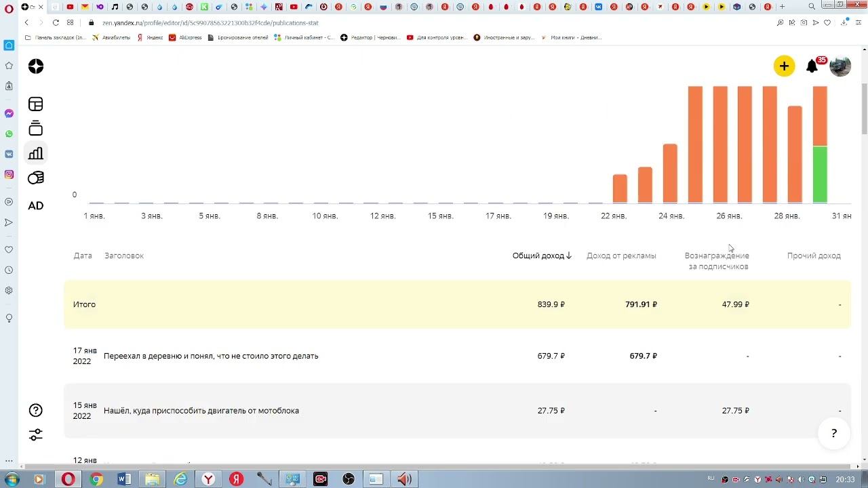Open Instagram in Opera sidebar
This screenshot has height=488, width=868.
click(x=9, y=174)
